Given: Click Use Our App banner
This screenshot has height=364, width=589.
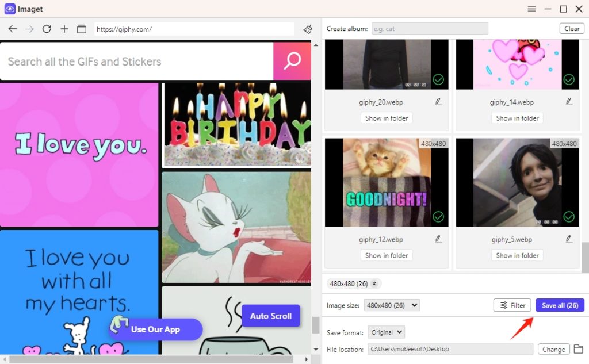Looking at the screenshot, I should click(155, 329).
